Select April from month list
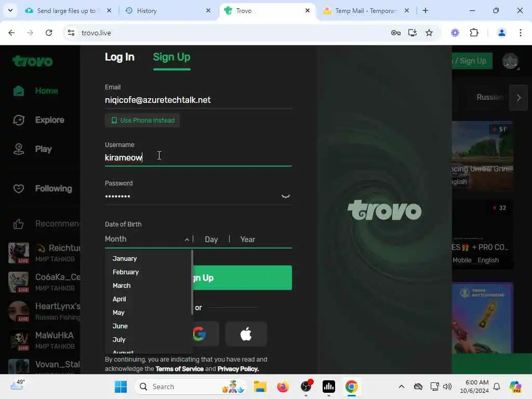Screen dimensions: 532x399 [119, 299]
